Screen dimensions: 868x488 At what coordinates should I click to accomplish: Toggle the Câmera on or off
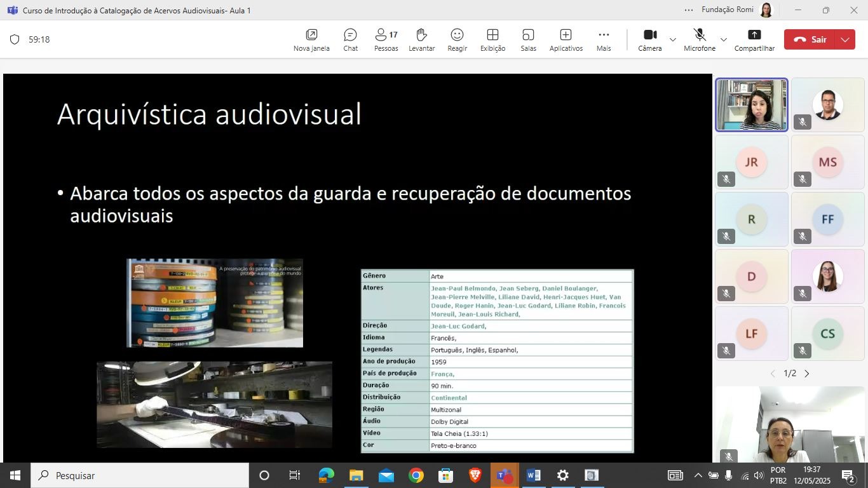649,39
